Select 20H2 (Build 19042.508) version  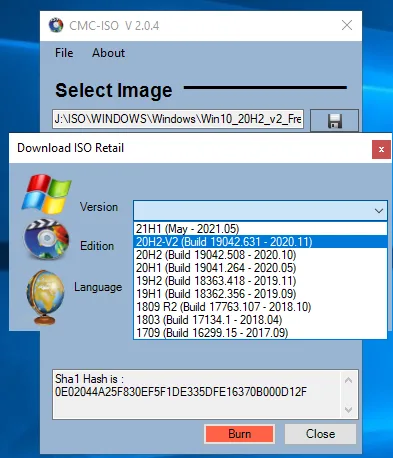pyautogui.click(x=260, y=255)
